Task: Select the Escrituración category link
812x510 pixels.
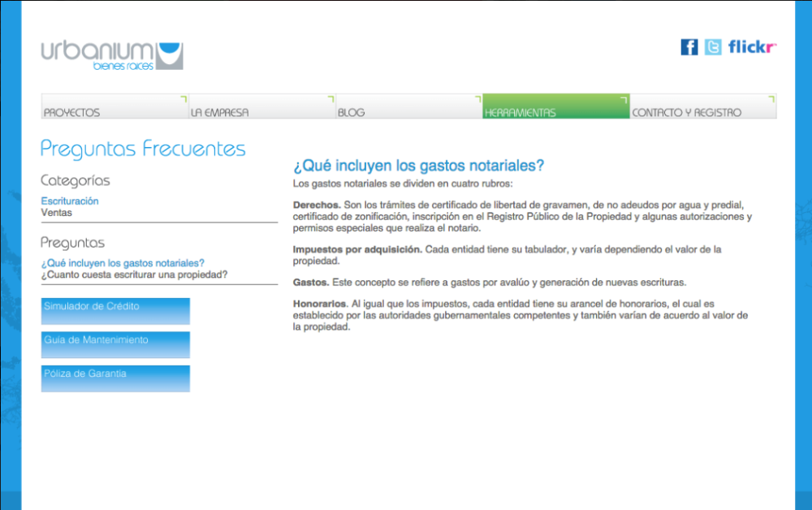Action: click(70, 201)
